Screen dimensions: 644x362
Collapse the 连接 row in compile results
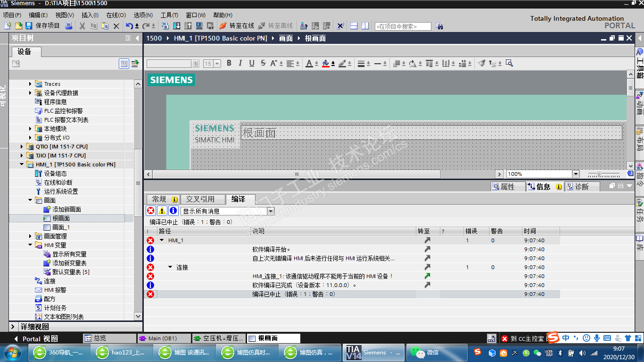171,267
